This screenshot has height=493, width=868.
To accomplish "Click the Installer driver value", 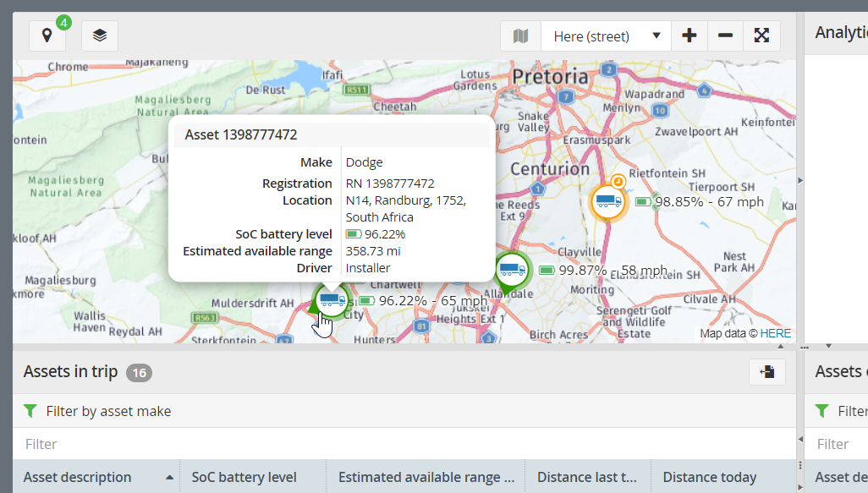I will (368, 268).
